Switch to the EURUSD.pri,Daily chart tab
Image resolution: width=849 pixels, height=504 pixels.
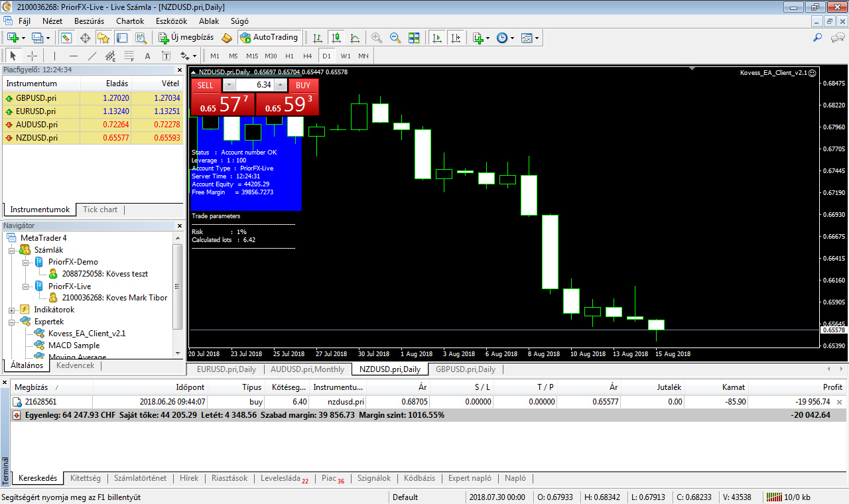click(226, 369)
